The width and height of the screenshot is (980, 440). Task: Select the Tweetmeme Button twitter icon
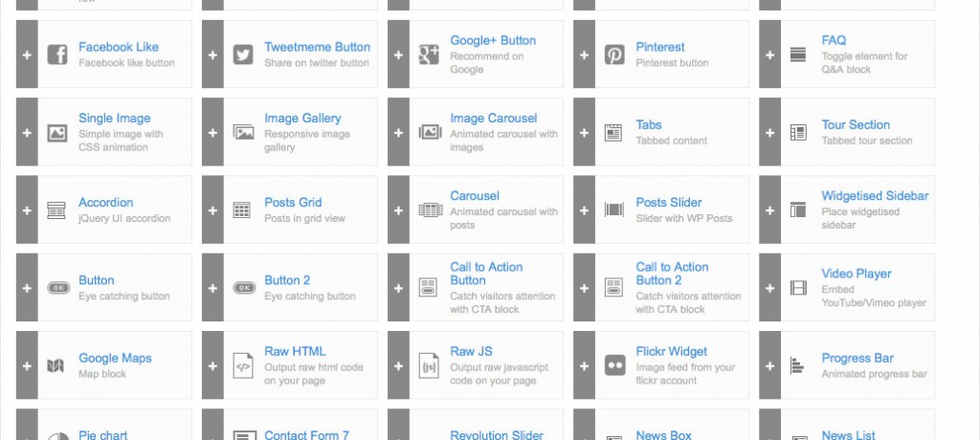(x=243, y=55)
